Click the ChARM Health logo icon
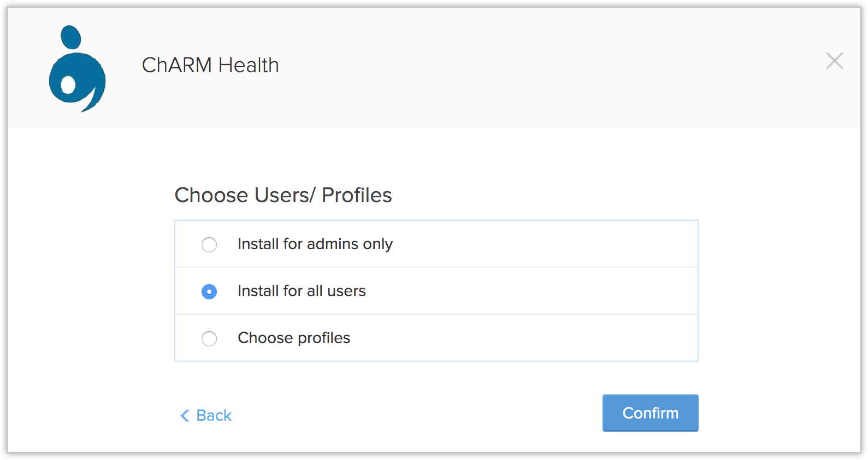The image size is (868, 460). [77, 69]
